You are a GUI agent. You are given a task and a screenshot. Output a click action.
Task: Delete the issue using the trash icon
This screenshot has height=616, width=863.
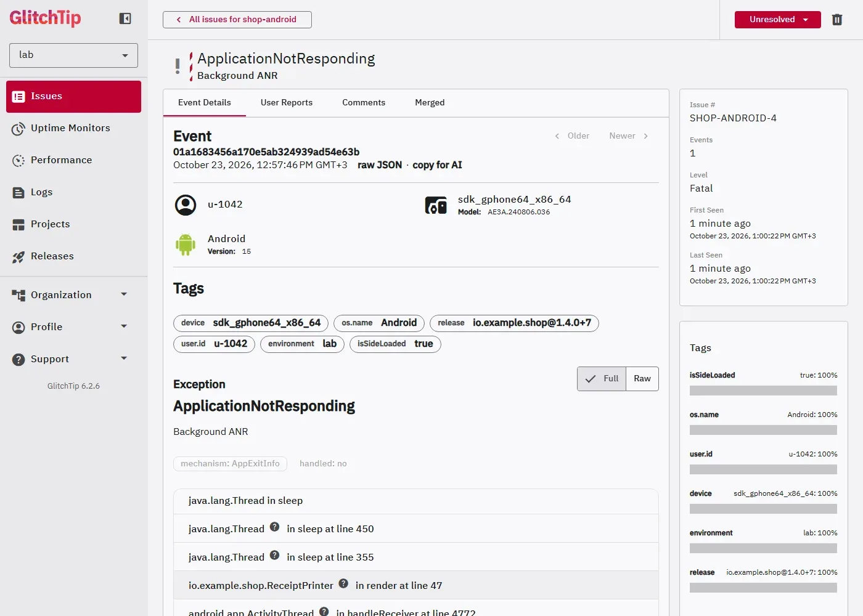click(837, 20)
